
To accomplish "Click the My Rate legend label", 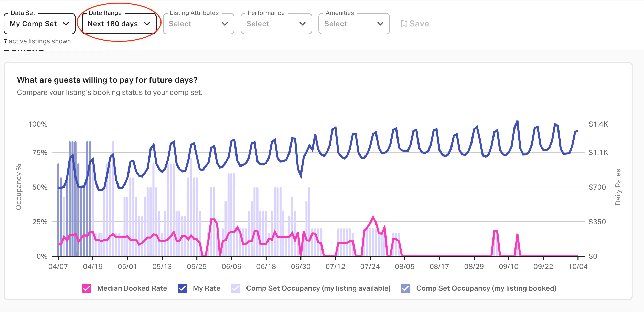I will [207, 288].
